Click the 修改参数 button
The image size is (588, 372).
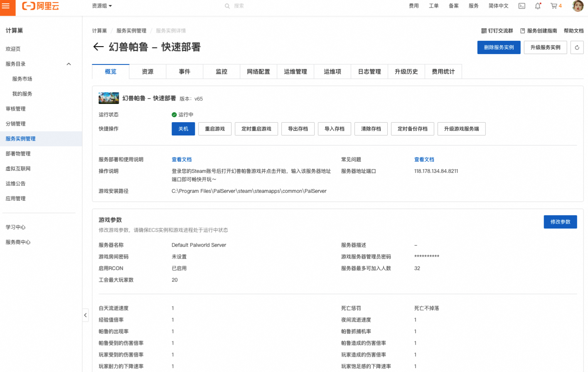(560, 222)
